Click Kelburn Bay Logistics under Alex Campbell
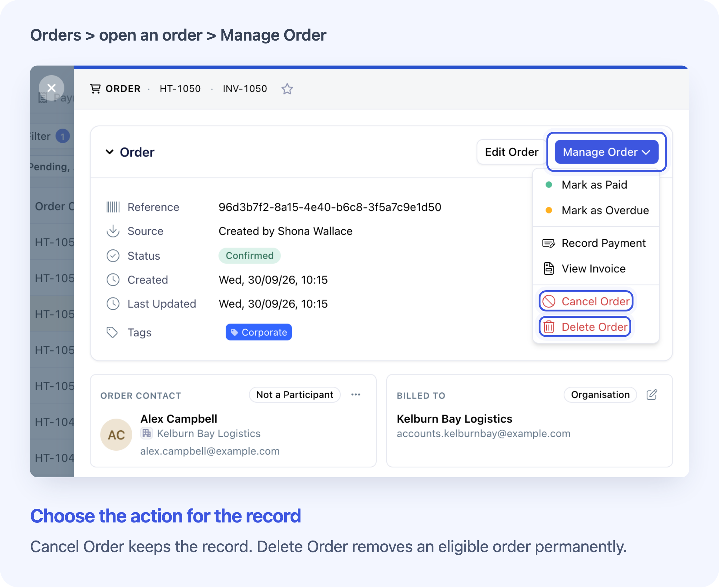The image size is (719, 588). [x=209, y=434]
